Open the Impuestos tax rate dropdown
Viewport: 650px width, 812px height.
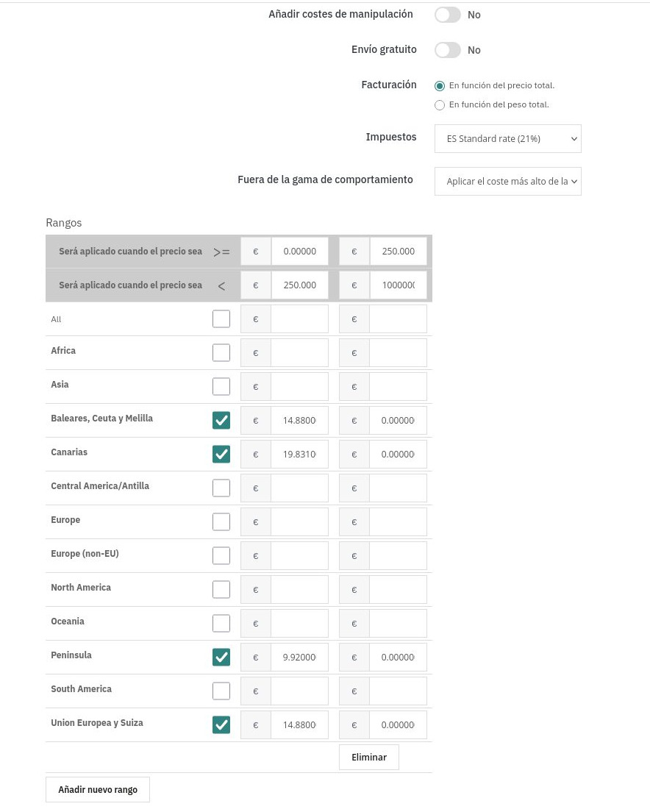coord(507,139)
